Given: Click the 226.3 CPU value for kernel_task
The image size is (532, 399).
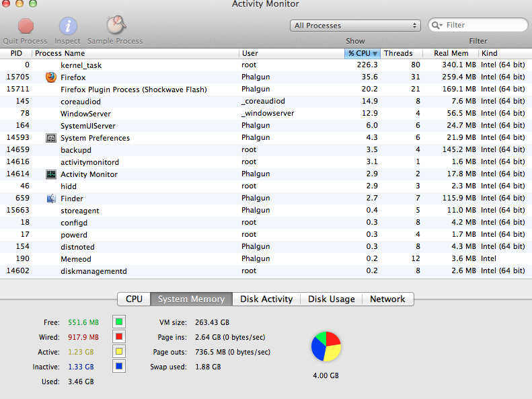Looking at the screenshot, I should click(367, 65).
